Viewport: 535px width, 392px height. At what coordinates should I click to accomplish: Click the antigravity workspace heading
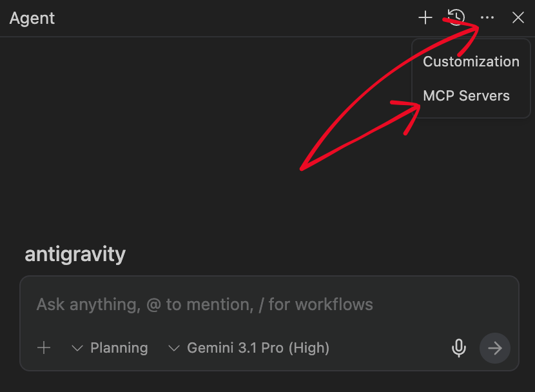75,254
